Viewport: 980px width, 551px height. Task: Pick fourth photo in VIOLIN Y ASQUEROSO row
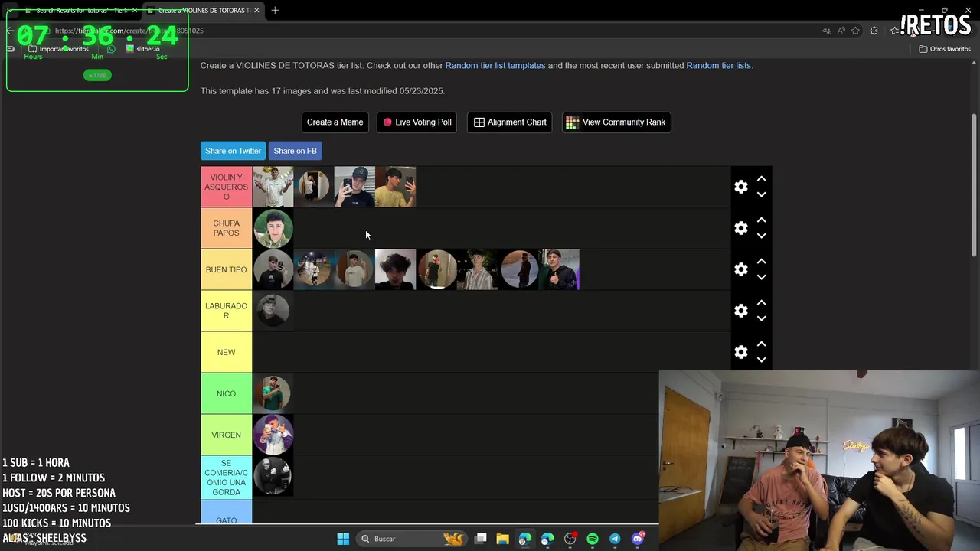coord(395,187)
